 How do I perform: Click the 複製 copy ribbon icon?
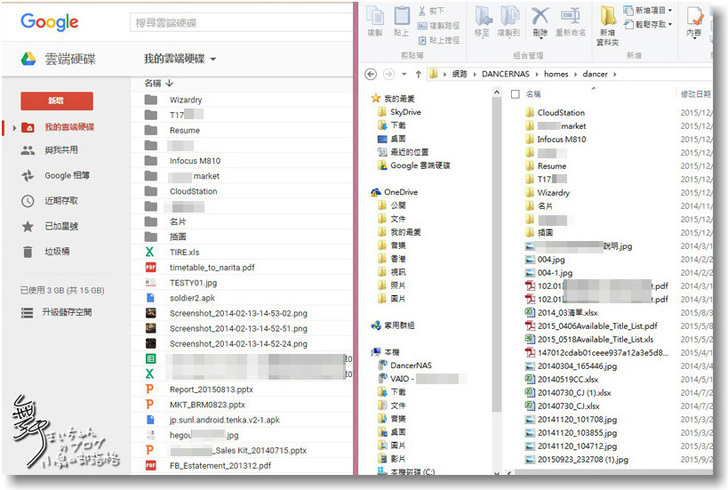click(375, 15)
